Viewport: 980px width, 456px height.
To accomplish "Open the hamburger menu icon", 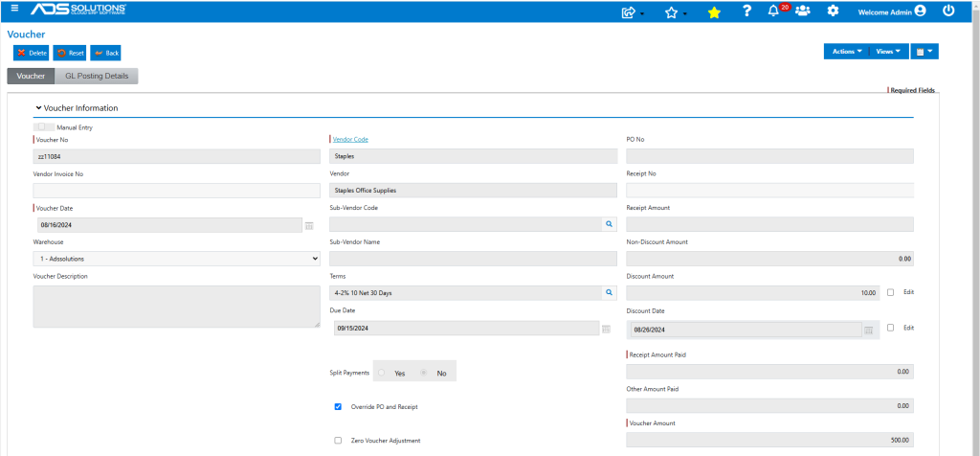I will click(x=15, y=9).
